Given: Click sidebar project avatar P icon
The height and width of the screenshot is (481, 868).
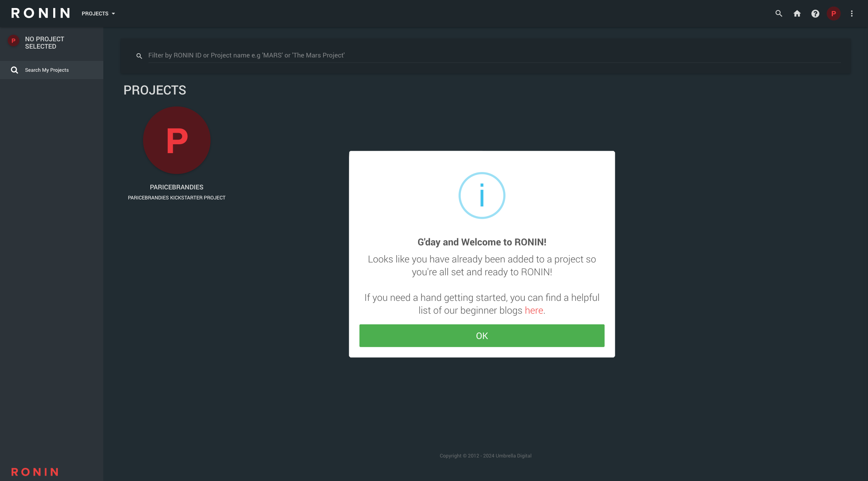Looking at the screenshot, I should (13, 41).
